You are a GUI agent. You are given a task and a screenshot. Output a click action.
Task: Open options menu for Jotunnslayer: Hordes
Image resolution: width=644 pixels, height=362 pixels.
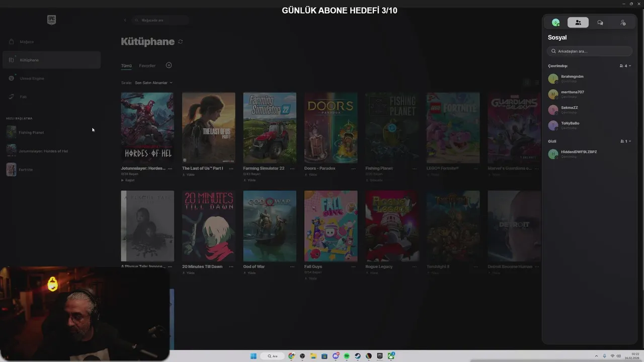170,168
